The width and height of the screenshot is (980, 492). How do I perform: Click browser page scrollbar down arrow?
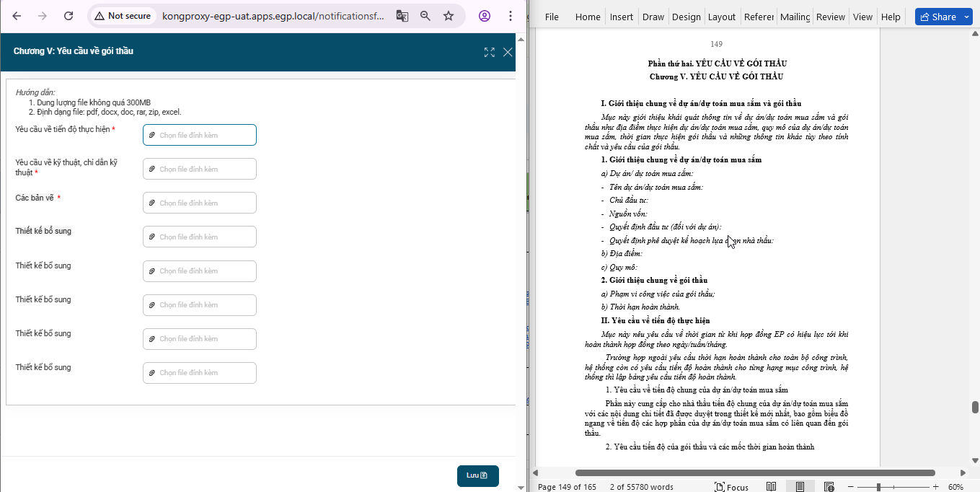coord(521,487)
